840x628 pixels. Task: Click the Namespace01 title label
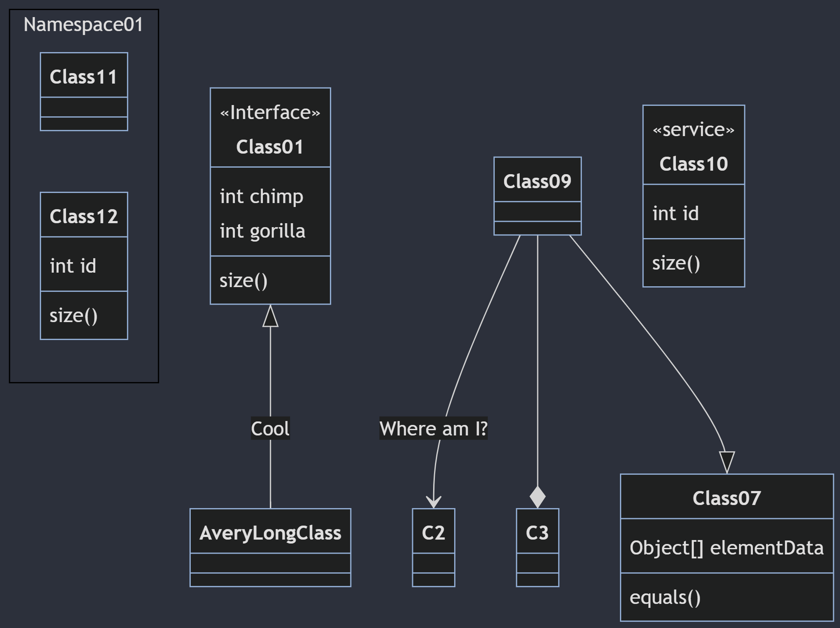point(84,25)
